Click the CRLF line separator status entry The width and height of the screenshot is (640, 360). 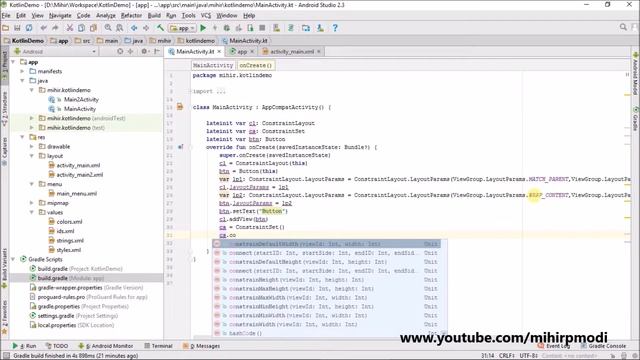[x=506, y=356]
